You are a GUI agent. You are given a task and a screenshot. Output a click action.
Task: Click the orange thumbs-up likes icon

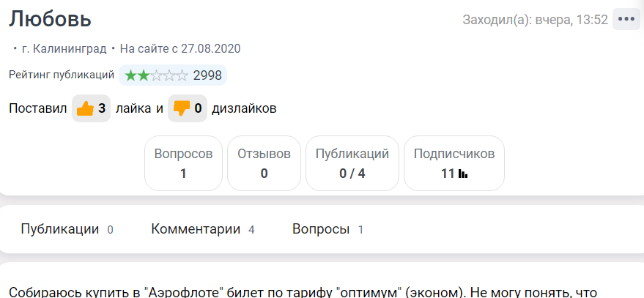(x=85, y=109)
